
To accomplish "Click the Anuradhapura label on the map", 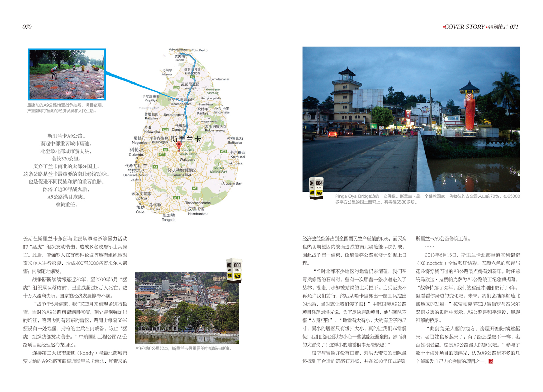I will [181, 104].
